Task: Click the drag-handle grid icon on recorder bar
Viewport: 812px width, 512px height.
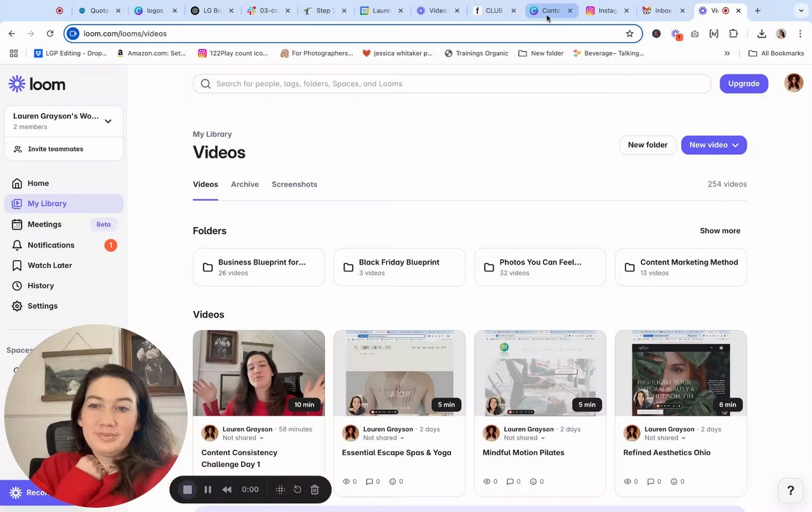Action: point(280,490)
